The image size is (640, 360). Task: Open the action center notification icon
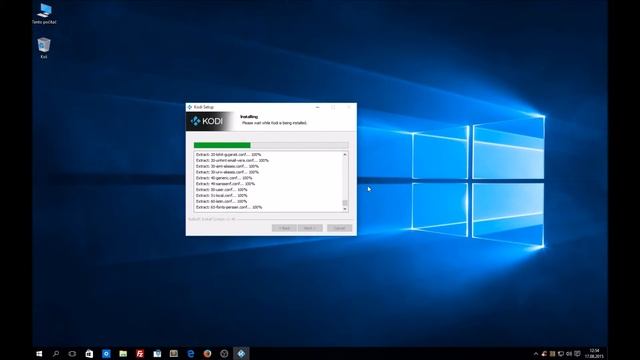click(x=577, y=353)
